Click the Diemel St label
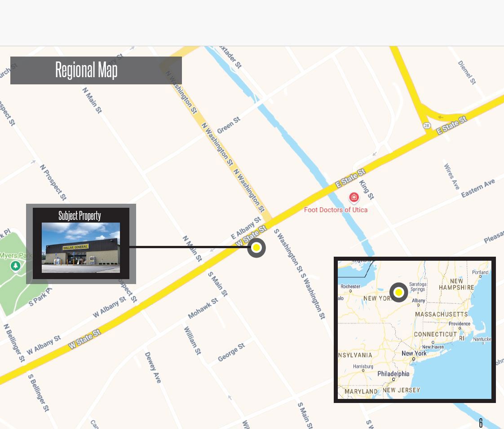The width and height of the screenshot is (504, 429). 467,72
